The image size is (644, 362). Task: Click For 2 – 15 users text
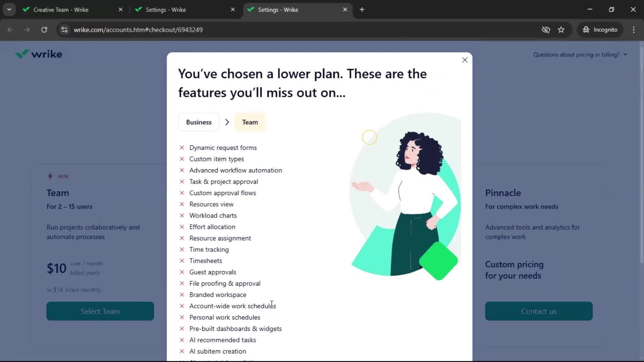pyautogui.click(x=69, y=206)
